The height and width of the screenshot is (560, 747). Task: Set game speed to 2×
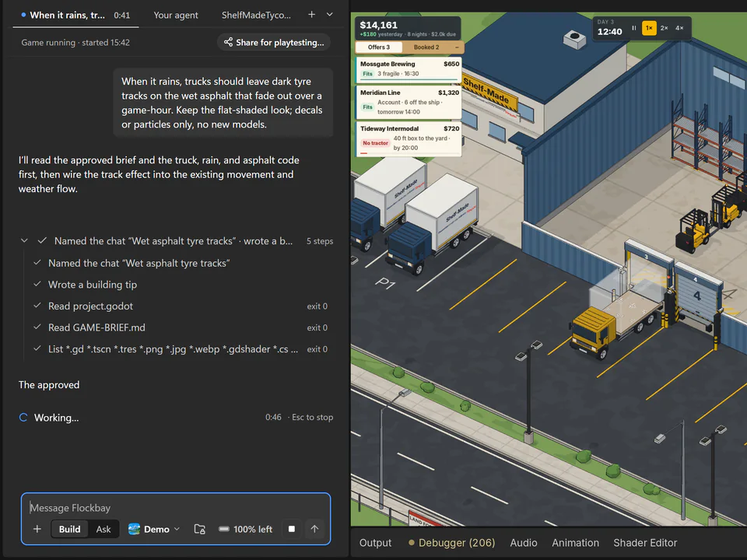pos(664,28)
